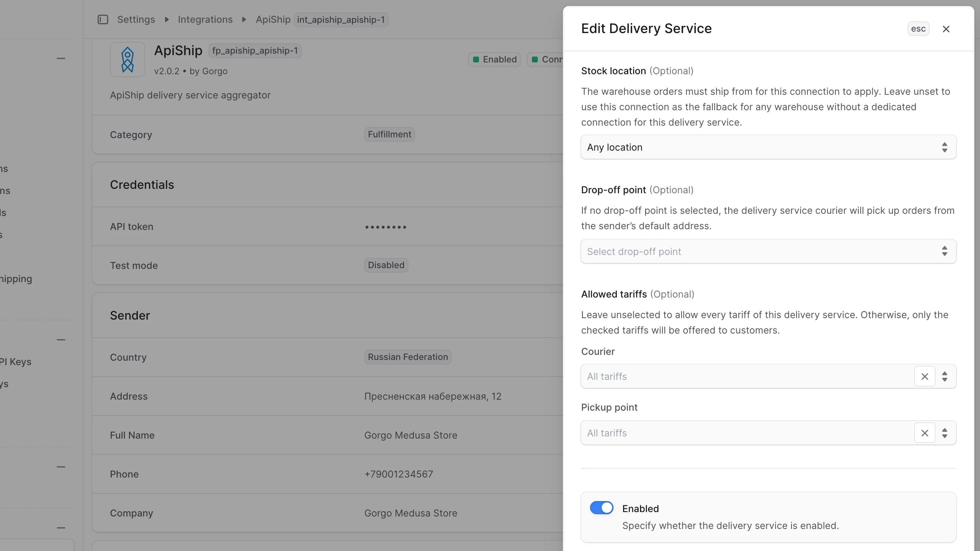Go to Settings breadcrumb
Screen dimensions: 980x551
coord(136,19)
